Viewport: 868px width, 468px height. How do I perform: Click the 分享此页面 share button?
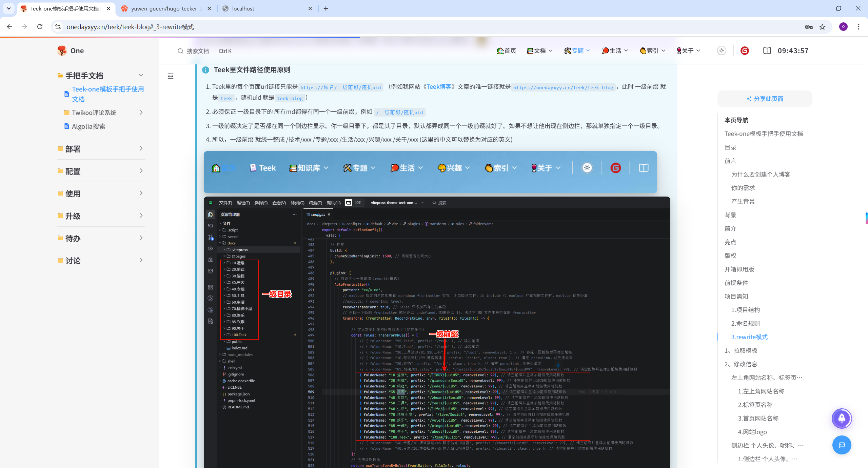(x=765, y=99)
